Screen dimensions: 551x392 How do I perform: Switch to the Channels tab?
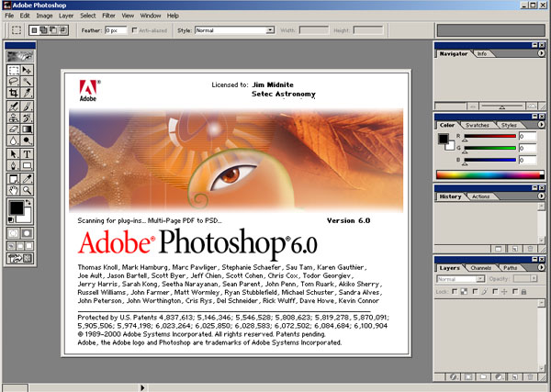point(480,268)
